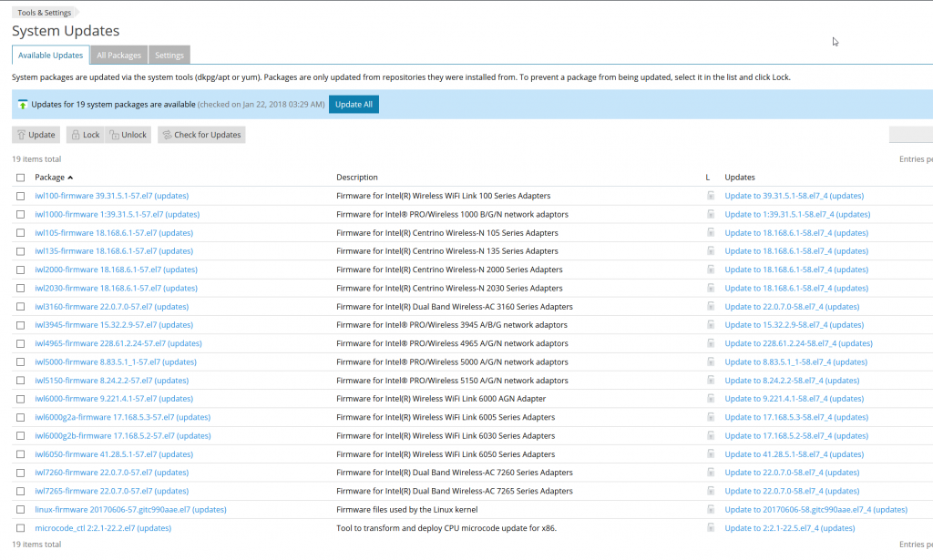Select the Unlock toolbar button
This screenshot has height=560, width=933.
pyautogui.click(x=128, y=134)
